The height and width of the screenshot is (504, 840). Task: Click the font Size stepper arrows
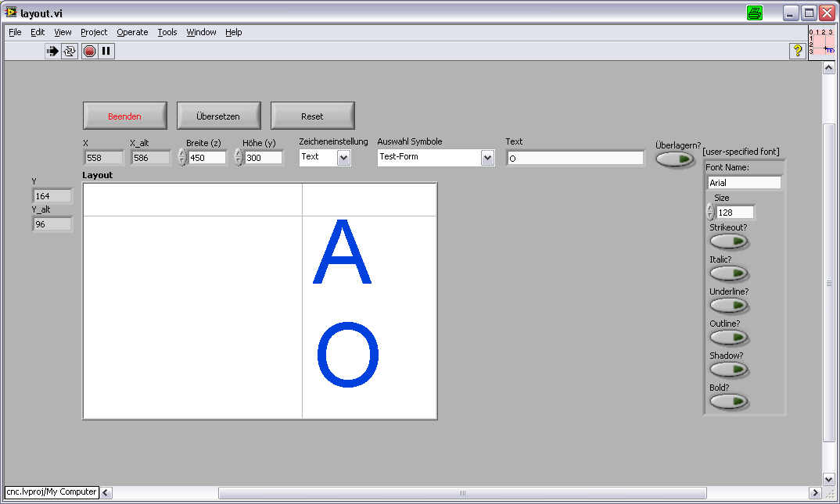[x=710, y=212]
